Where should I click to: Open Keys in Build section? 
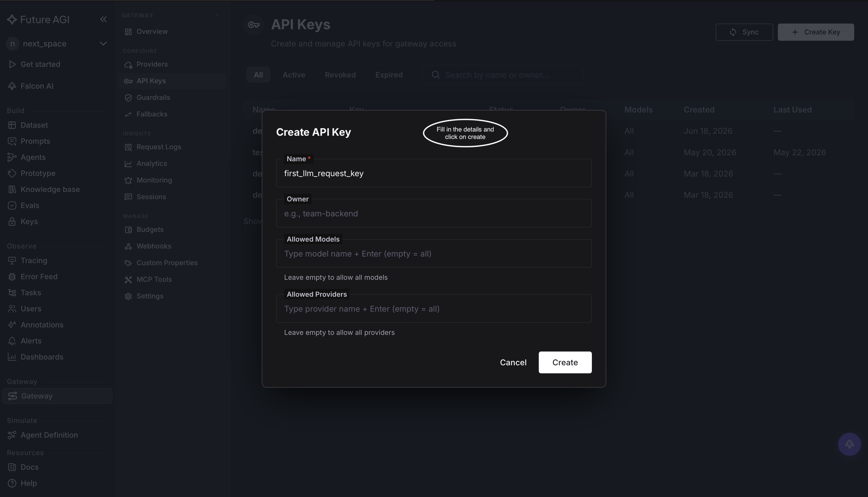29,221
